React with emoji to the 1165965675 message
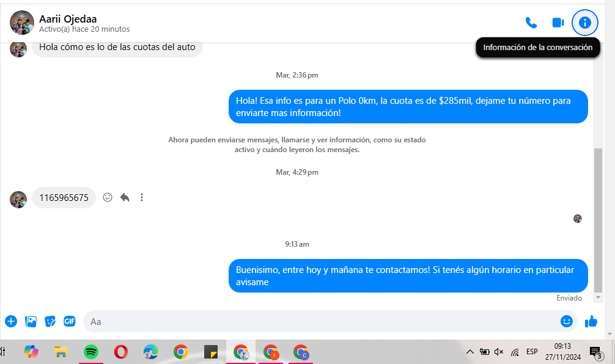This screenshot has width=615, height=364. click(x=108, y=197)
